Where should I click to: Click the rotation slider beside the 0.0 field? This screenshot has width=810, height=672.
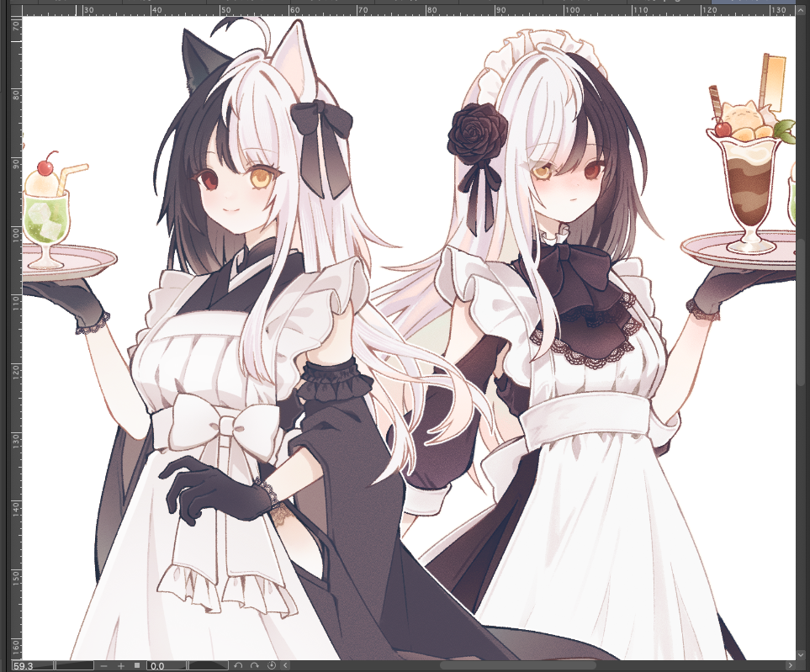(x=210, y=665)
